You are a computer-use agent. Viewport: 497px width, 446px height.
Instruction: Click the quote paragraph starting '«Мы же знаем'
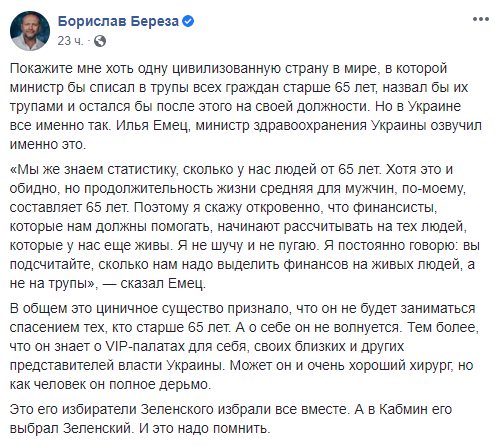pos(245,226)
